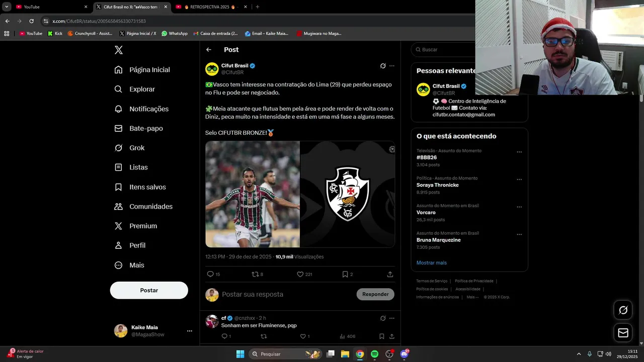Open more options for Soraya Thronicke trend
644x362 pixels.
click(x=519, y=179)
